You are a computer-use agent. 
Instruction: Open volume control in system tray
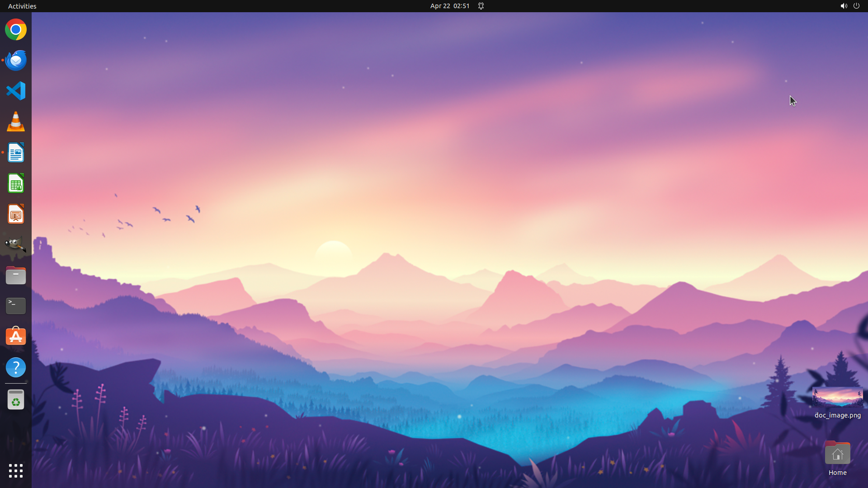coord(843,6)
